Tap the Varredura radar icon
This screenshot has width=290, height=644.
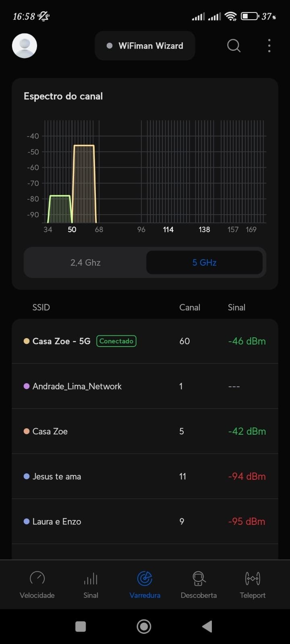(145, 578)
